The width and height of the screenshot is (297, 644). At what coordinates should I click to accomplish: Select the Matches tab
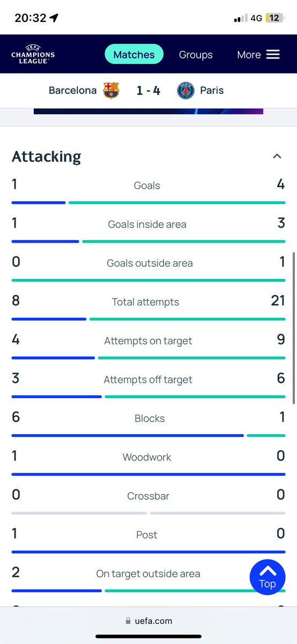(x=134, y=55)
